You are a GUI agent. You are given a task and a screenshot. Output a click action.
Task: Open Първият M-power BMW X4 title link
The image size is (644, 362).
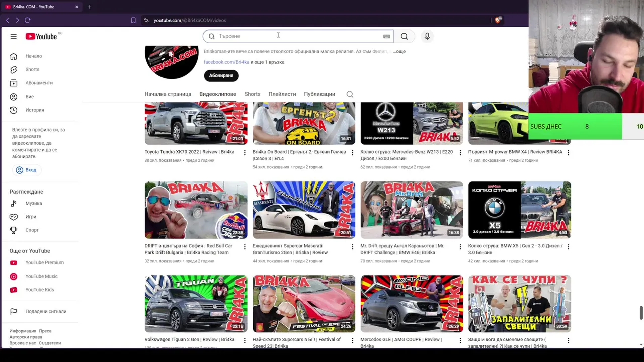tap(515, 152)
